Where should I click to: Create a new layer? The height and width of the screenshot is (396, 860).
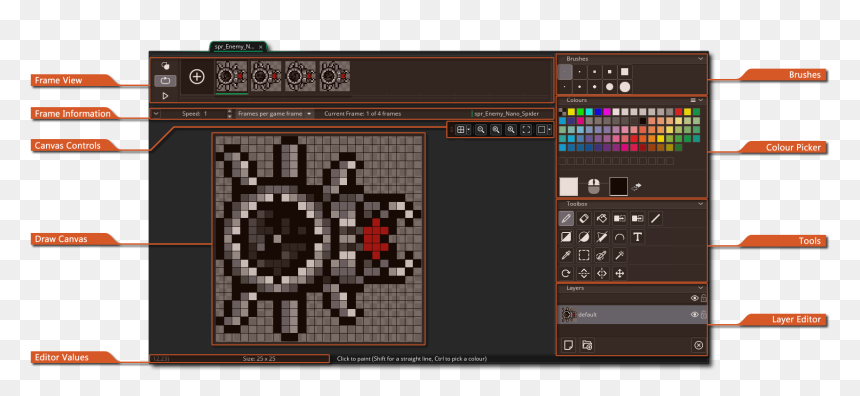(569, 345)
